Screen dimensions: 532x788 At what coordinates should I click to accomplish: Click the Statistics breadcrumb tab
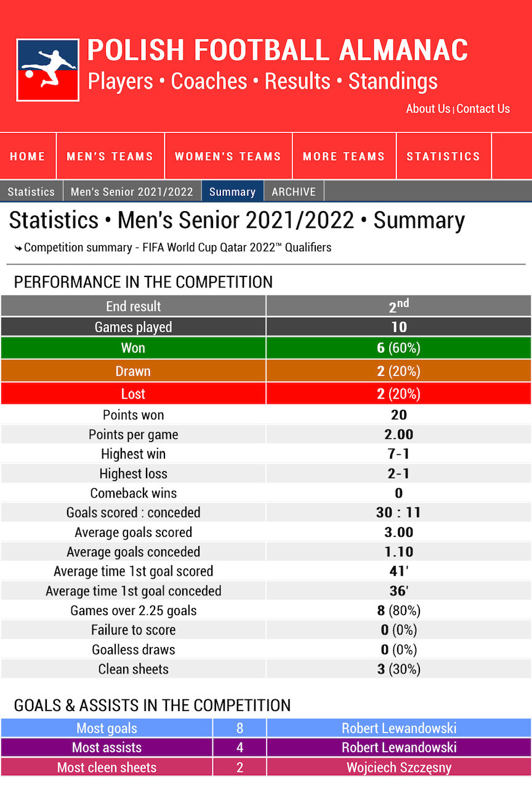click(x=31, y=191)
